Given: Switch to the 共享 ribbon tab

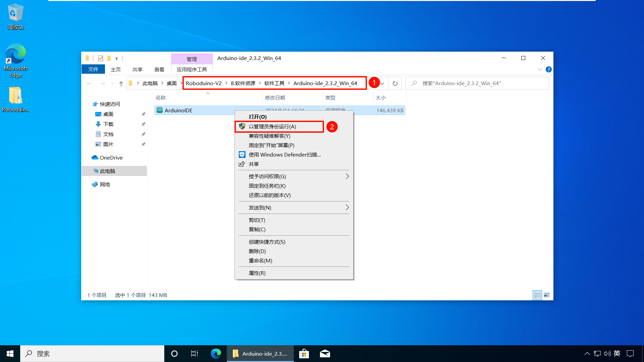Looking at the screenshot, I should click(x=138, y=69).
